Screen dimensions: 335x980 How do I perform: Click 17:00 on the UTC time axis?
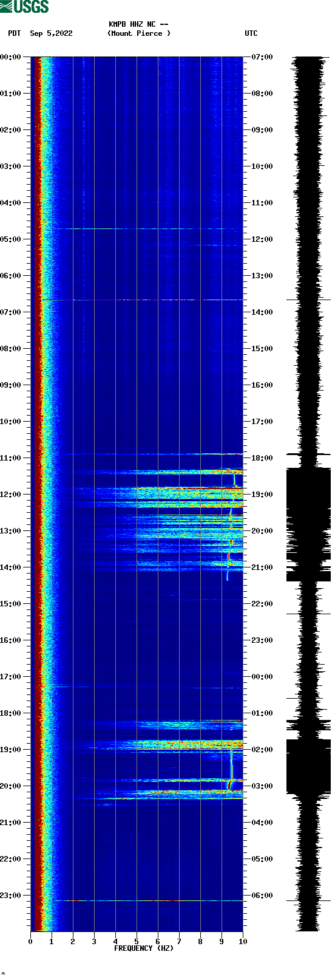262,422
